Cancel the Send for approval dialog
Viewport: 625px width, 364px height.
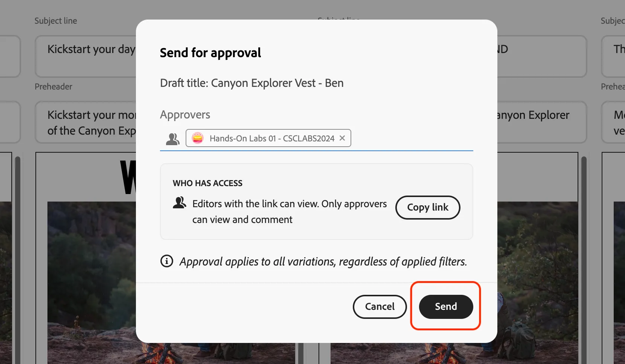pos(380,306)
